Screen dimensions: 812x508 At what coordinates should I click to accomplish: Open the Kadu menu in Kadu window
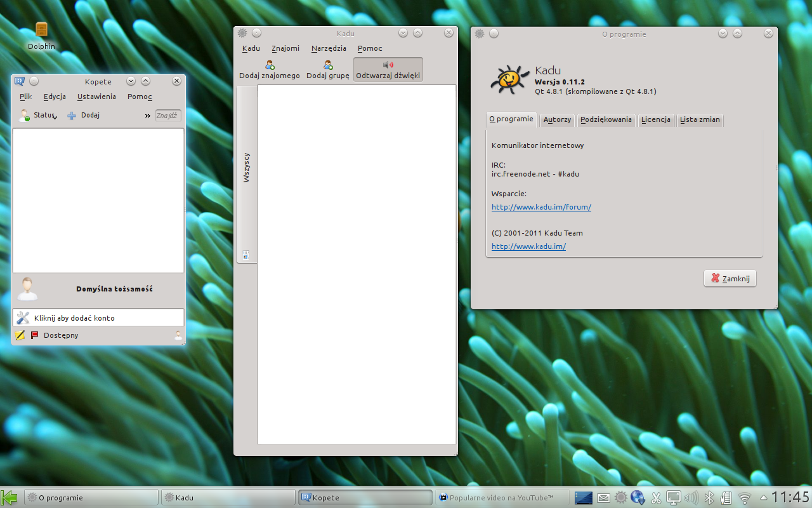click(x=251, y=48)
